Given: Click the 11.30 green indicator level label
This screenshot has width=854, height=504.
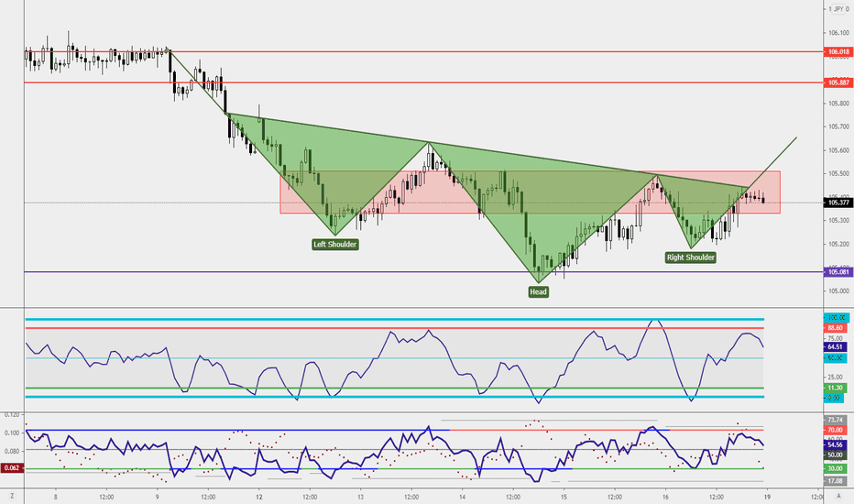Looking at the screenshot, I should (x=835, y=388).
